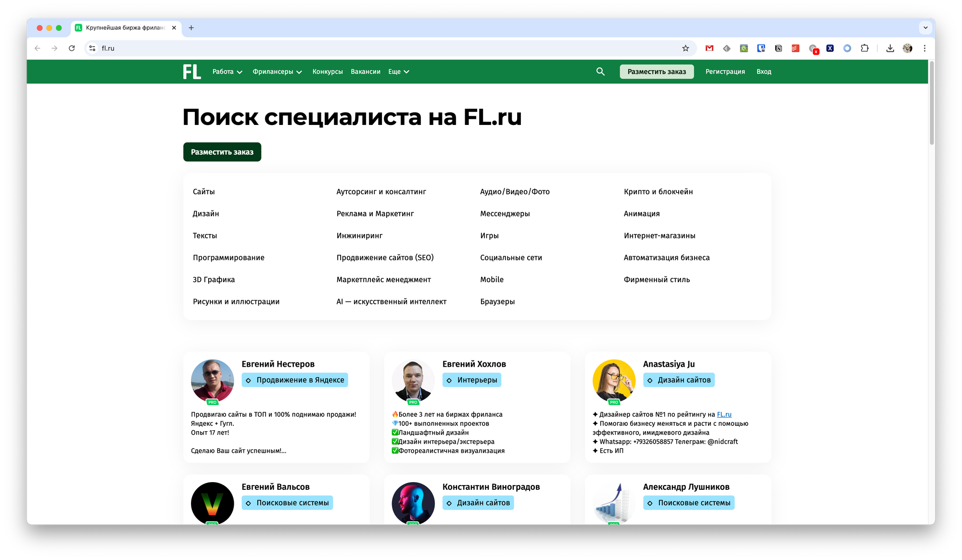Open the Notion extension icon
The image size is (962, 560).
point(778,48)
